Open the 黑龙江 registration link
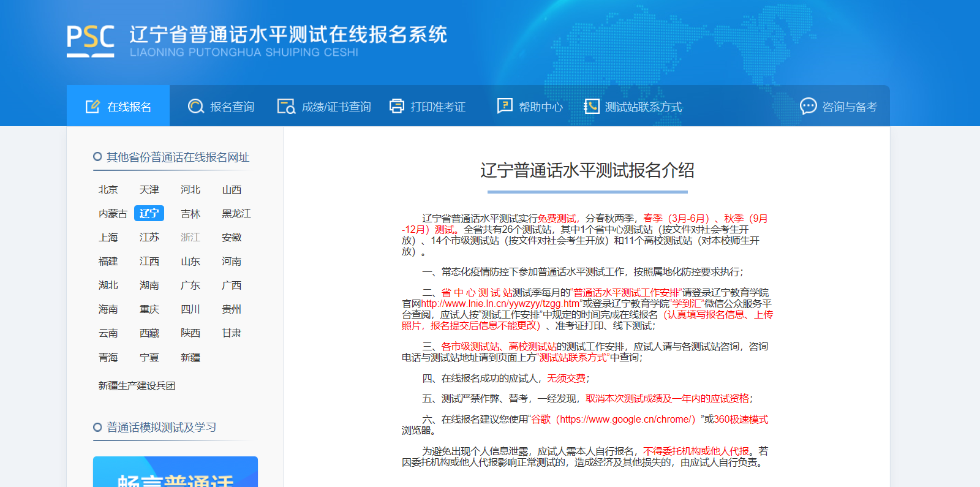This screenshot has height=487, width=980. [236, 214]
